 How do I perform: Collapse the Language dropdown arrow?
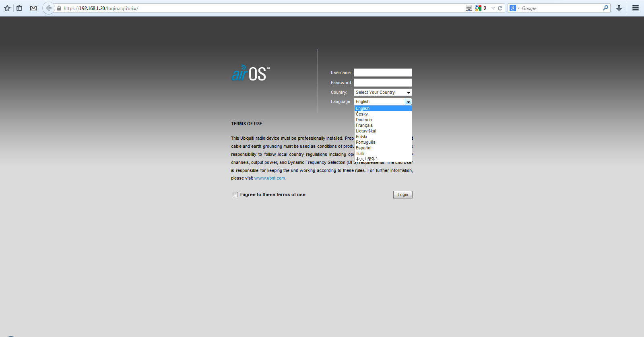(408, 102)
